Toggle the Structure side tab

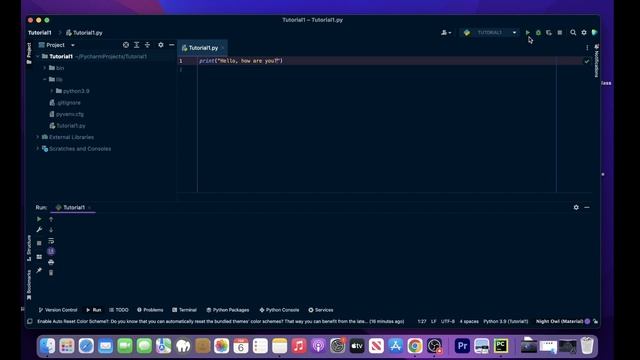pos(29,248)
